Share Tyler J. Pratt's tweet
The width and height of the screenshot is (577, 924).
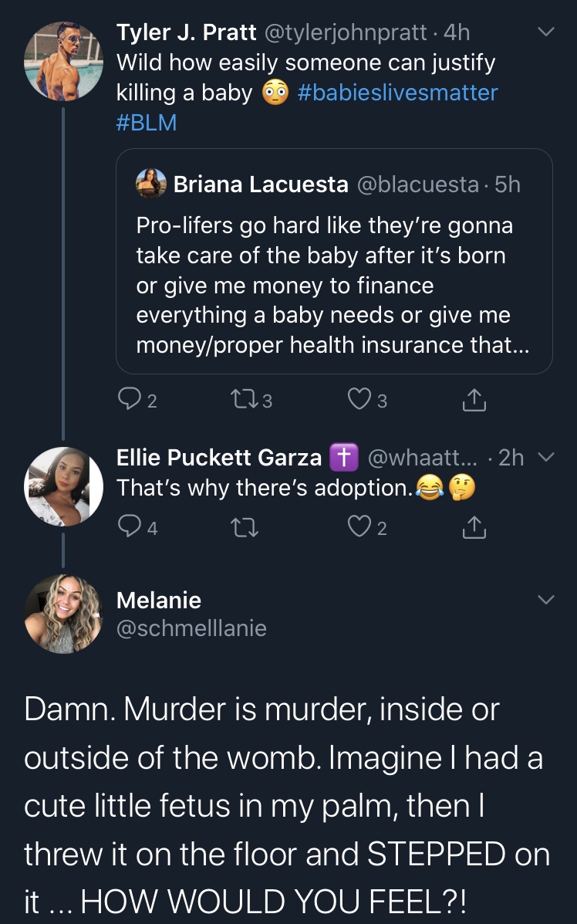474,400
